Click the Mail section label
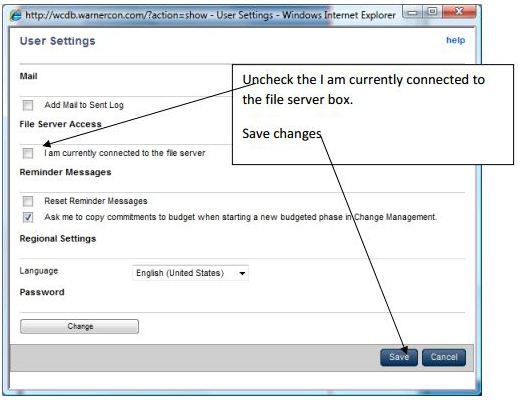Screen dimensions: 518x400 [28, 76]
